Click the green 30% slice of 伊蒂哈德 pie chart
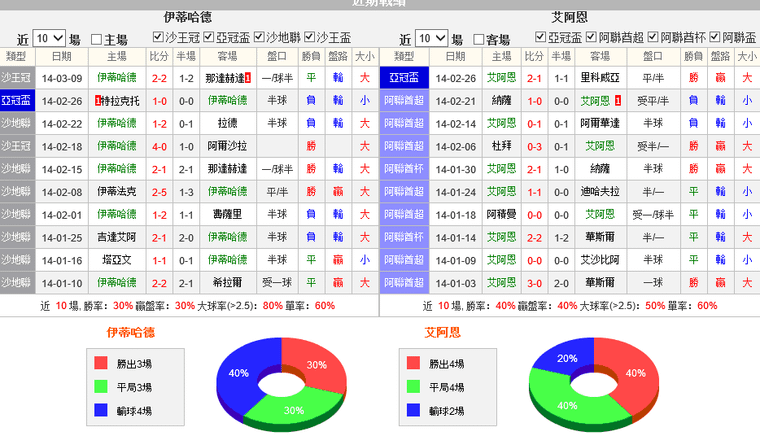 [296, 410]
